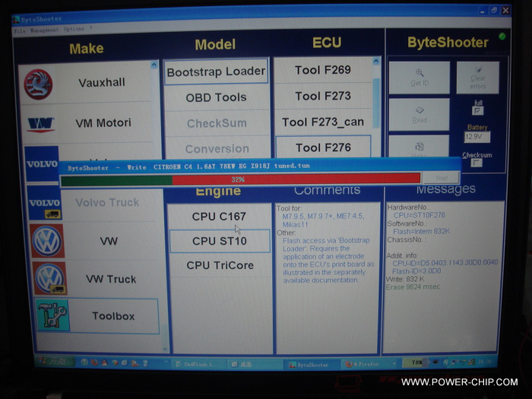Image resolution: width=532 pixels, height=399 pixels.
Task: Select Tool F273_can ECU
Action: point(323,122)
